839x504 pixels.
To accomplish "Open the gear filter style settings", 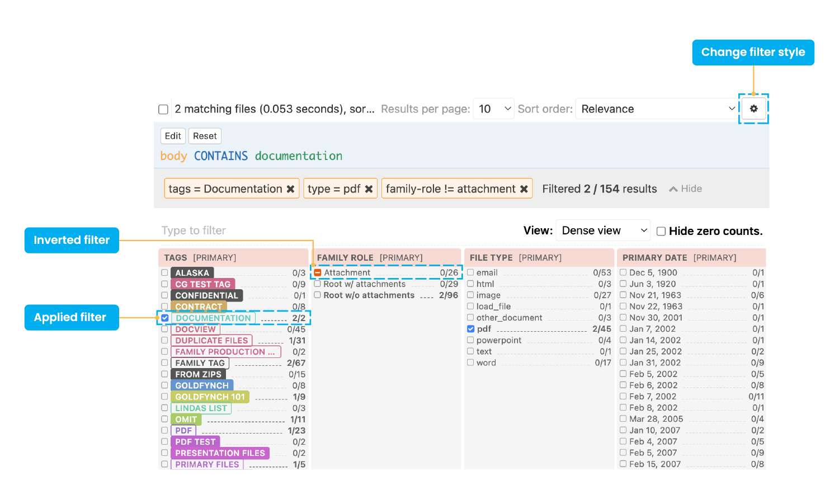I will pos(753,109).
